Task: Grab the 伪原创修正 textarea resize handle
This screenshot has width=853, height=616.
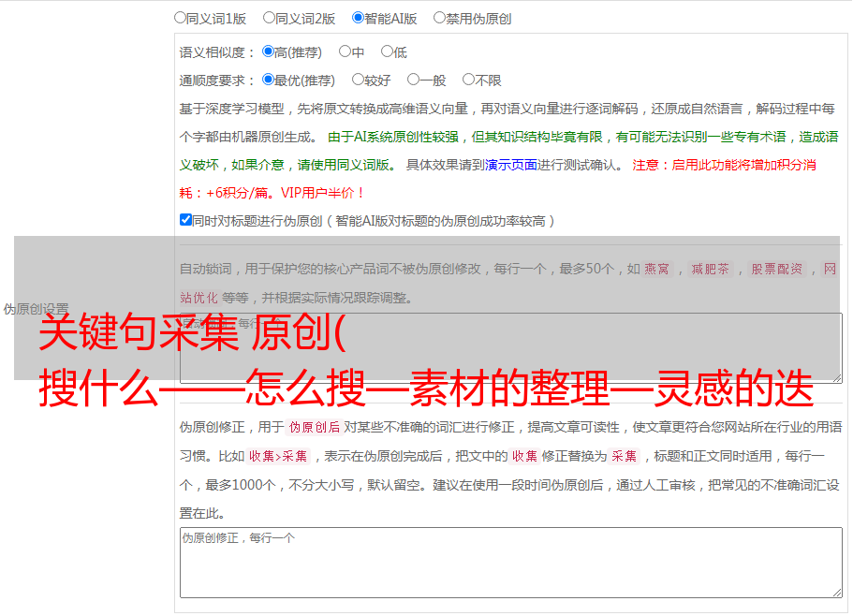Action: pos(837,592)
